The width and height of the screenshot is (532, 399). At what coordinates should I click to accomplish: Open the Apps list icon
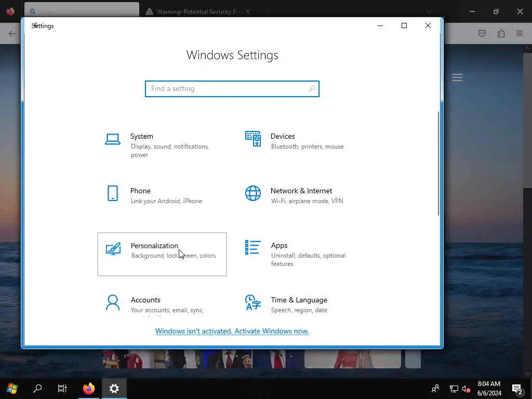point(253,248)
